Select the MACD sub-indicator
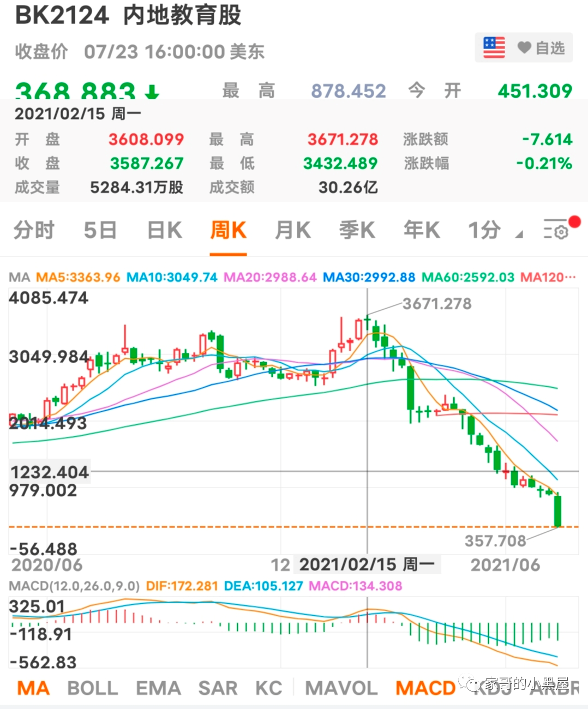 click(425, 688)
